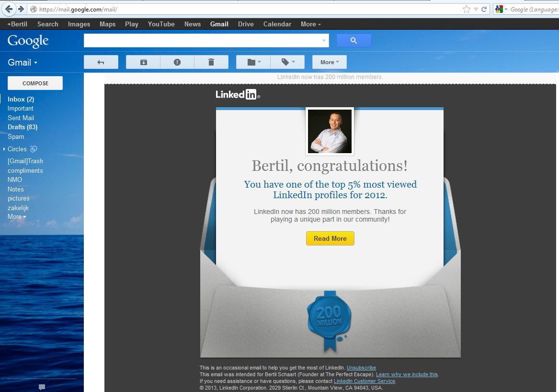The height and width of the screenshot is (392, 559).
Task: Open News in Google bar
Action: 193,24
